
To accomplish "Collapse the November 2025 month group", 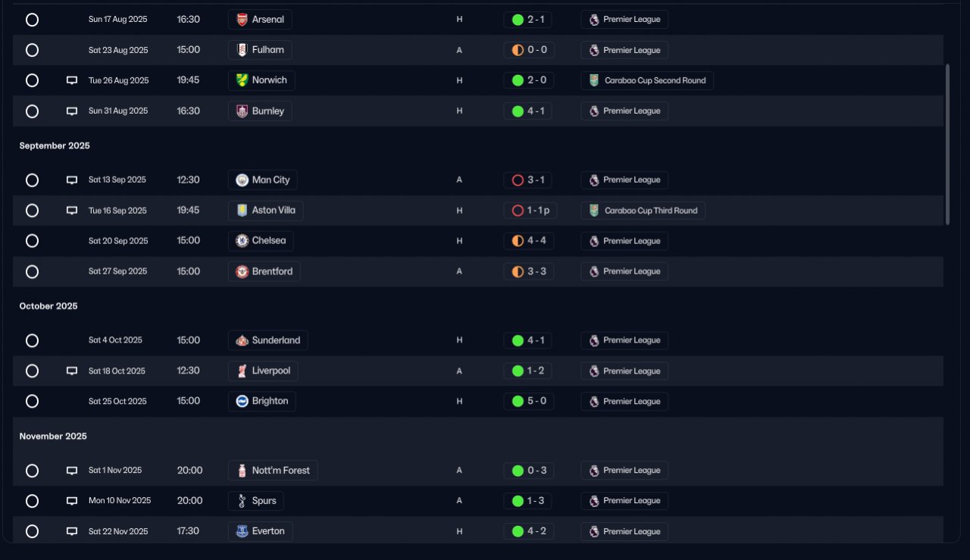I will pos(53,436).
